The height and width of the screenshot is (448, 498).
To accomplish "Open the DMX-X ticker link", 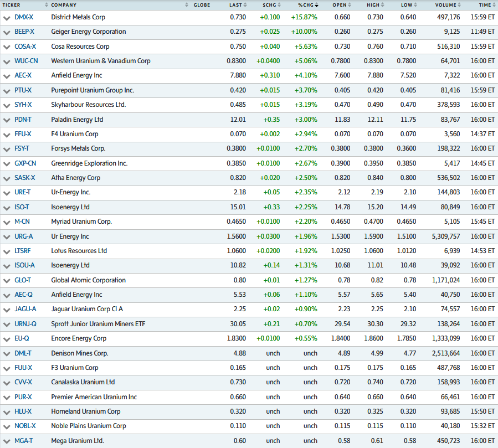I will point(24,17).
